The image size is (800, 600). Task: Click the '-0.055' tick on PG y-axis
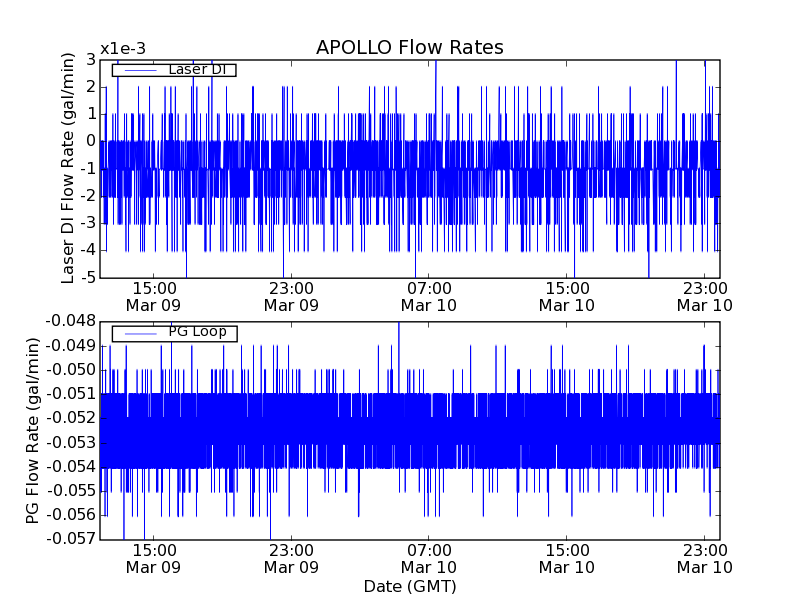[70, 490]
